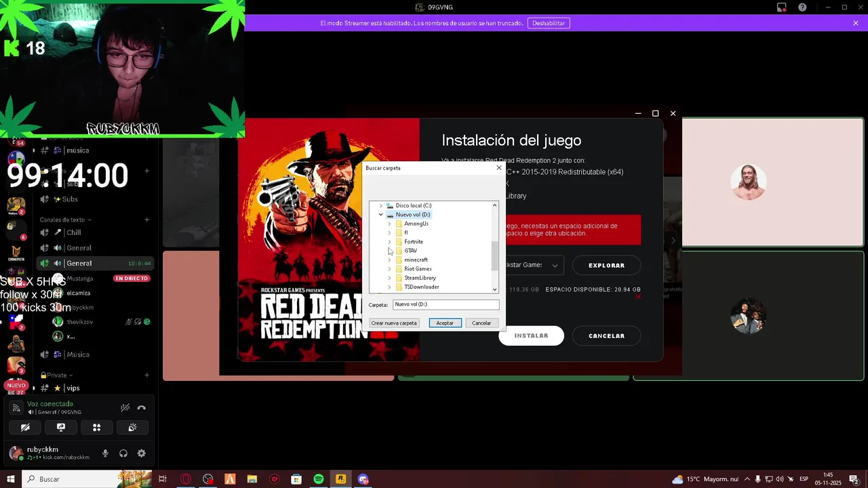Open Opera GX from the taskbar
The image size is (868, 488).
(185, 479)
